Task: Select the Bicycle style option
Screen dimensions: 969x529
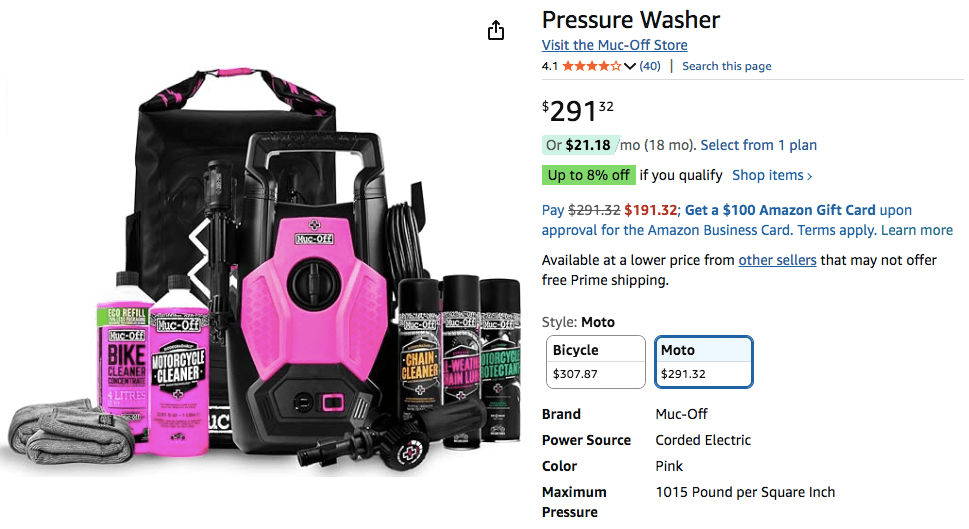Action: pos(595,361)
